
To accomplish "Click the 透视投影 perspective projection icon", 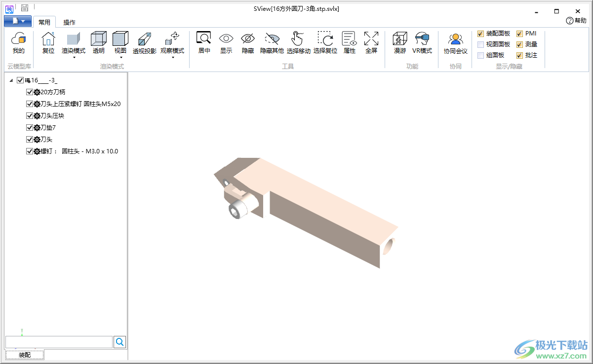I will click(x=145, y=39).
